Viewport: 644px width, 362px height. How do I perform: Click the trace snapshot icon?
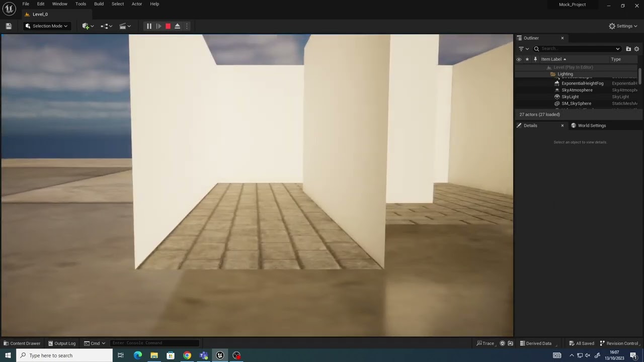510,343
